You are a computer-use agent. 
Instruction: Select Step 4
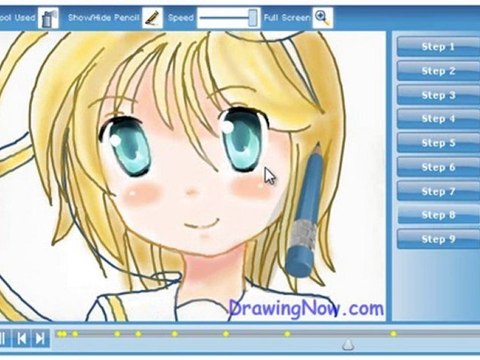[x=438, y=119]
